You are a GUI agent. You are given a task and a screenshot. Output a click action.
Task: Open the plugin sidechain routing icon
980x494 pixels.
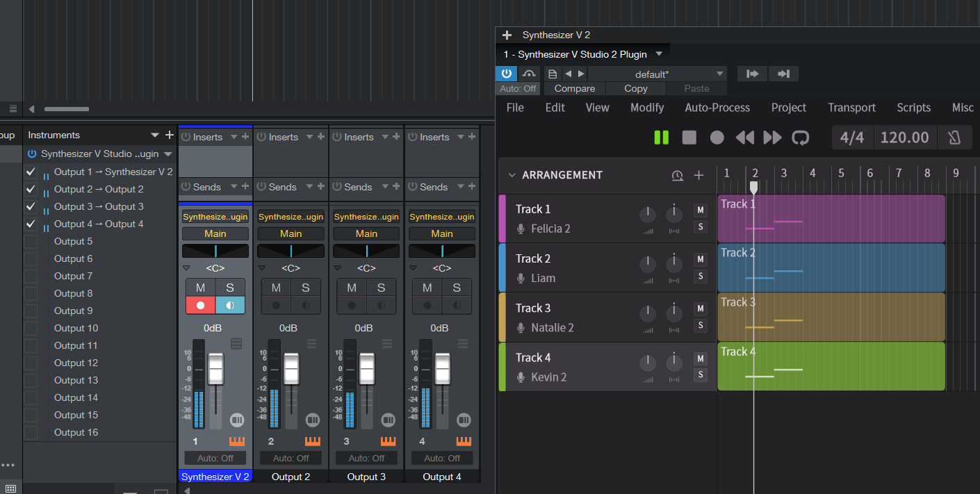click(530, 74)
